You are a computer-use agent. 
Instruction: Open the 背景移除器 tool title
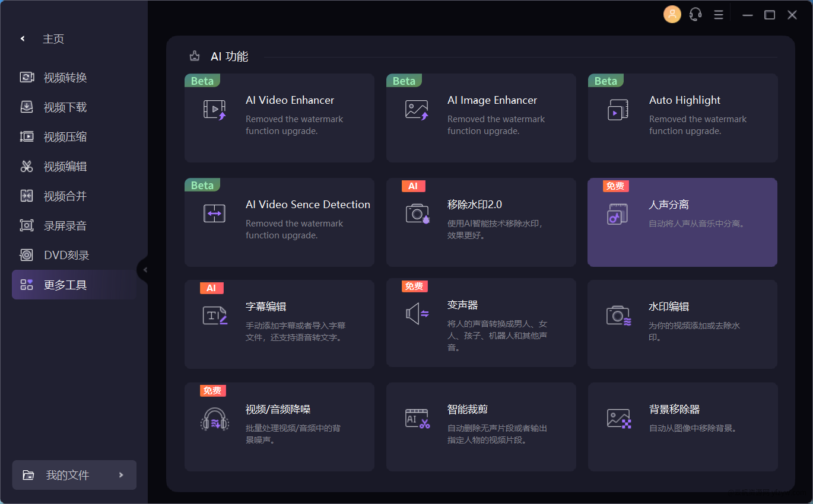pyautogui.click(x=674, y=409)
